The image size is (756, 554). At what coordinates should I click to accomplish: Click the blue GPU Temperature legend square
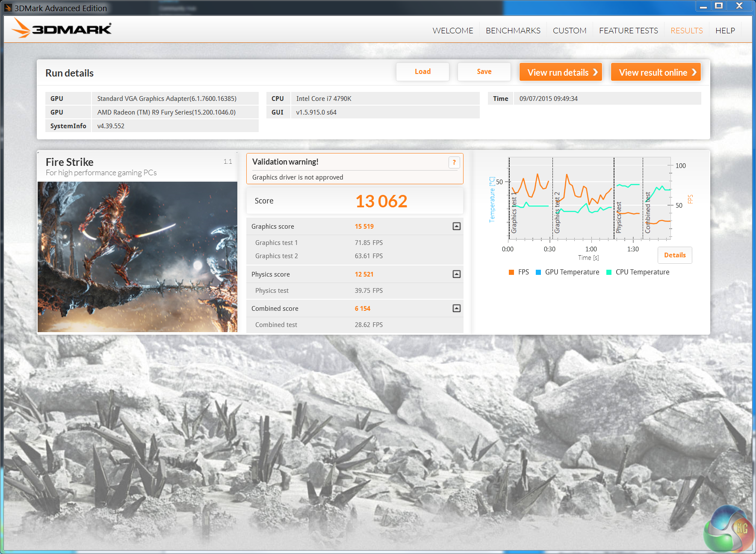pos(538,272)
